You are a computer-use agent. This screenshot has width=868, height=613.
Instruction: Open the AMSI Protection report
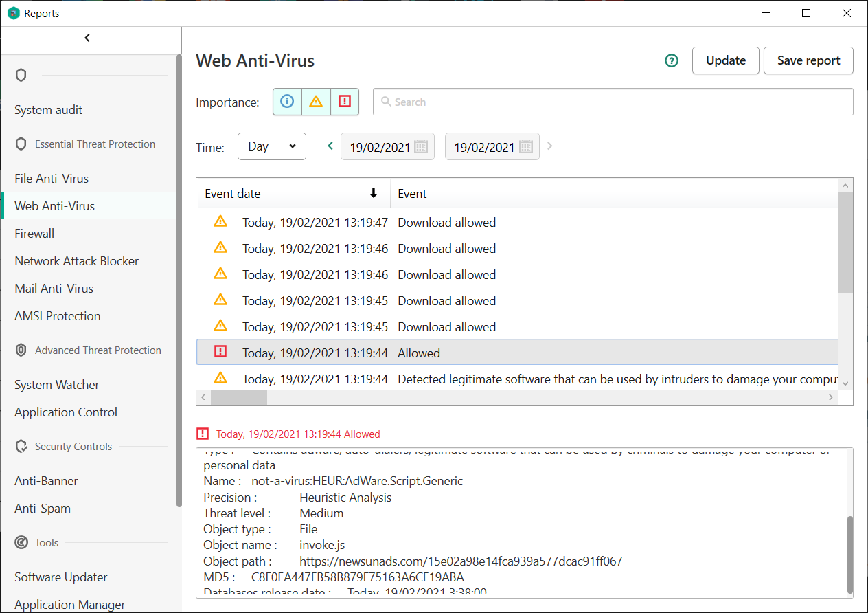coord(58,316)
